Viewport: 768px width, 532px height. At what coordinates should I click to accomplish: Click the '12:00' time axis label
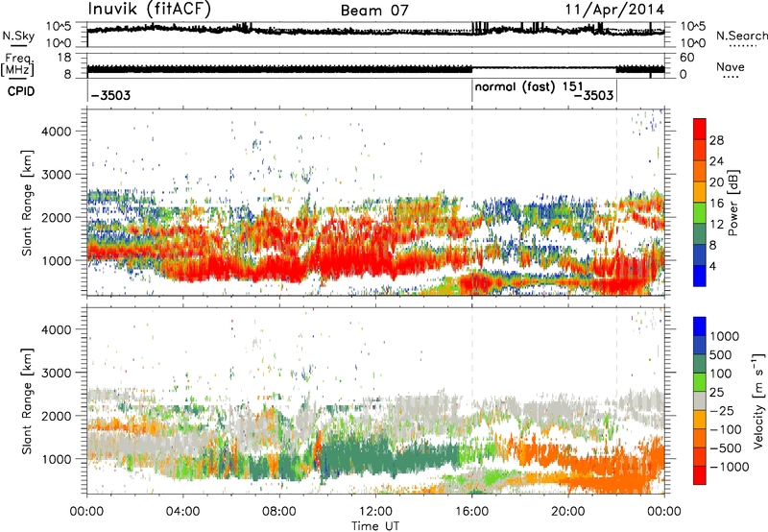click(x=375, y=512)
